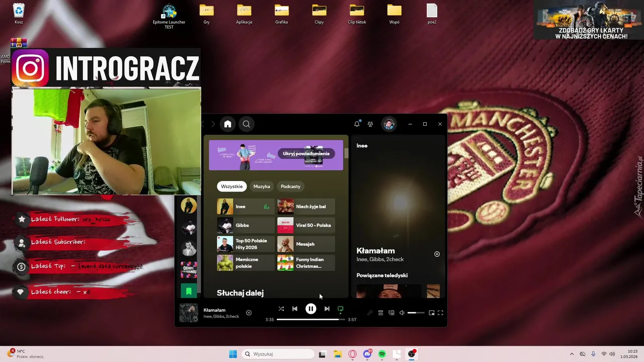
Task: Open Spotify from taskbar
Action: pos(382,354)
